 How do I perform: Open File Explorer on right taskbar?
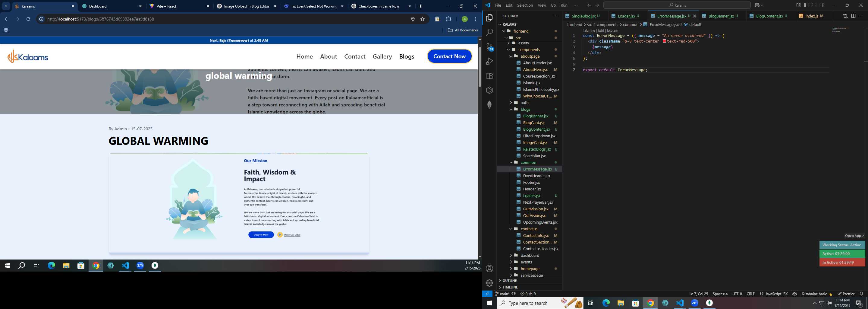[x=621, y=303]
